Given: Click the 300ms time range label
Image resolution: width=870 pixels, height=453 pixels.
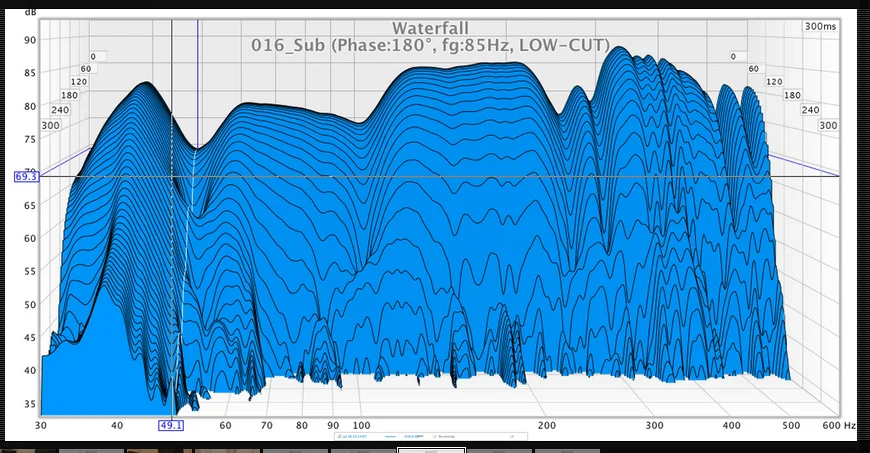Looking at the screenshot, I should point(821,26).
